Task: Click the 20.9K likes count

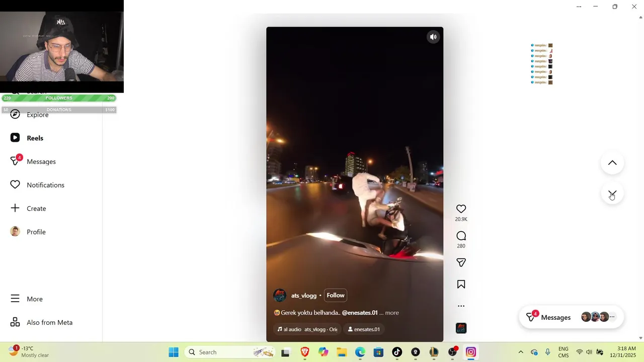Action: point(461,219)
